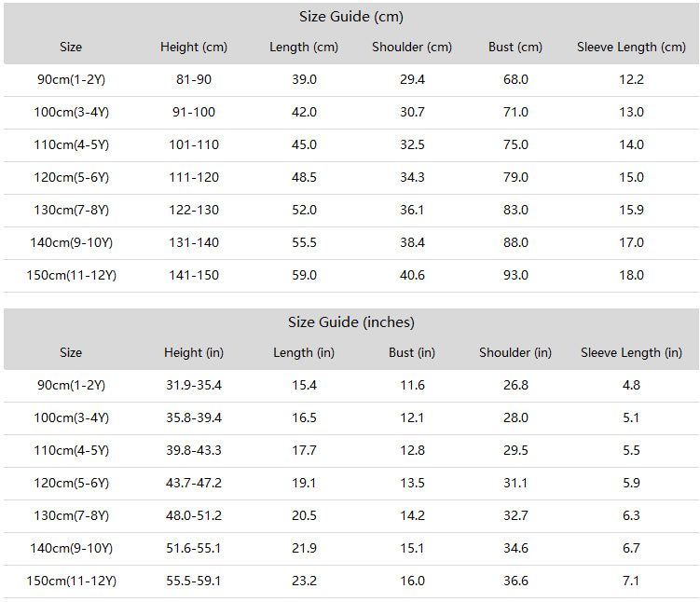Viewport: 700px width, 602px height.
Task: Select the sleeve length value 15.9
Action: tap(631, 210)
